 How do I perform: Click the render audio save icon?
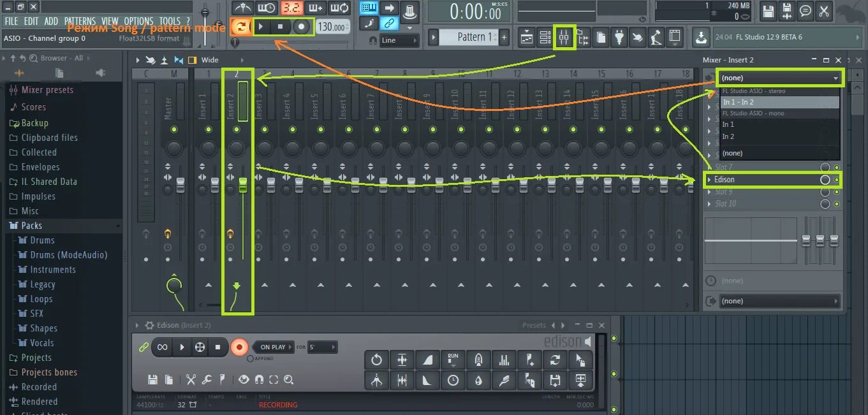(x=787, y=10)
